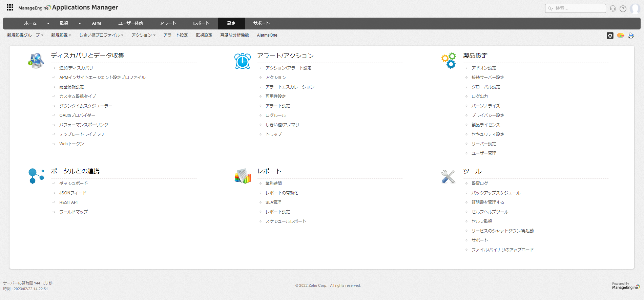The image size is (644, 300).
Task: Click the printer icon
Action: (630, 36)
